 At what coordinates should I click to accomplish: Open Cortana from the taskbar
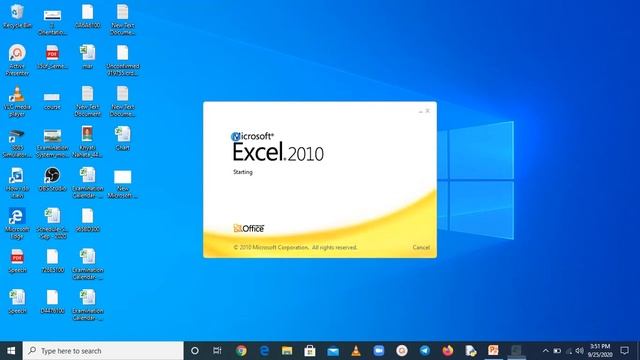coord(195,351)
